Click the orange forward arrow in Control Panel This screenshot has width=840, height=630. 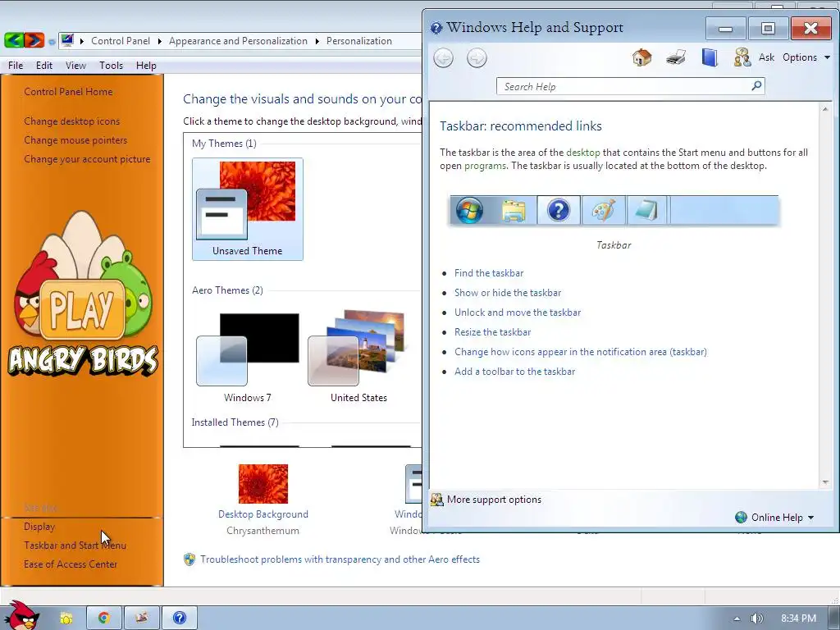click(x=34, y=40)
